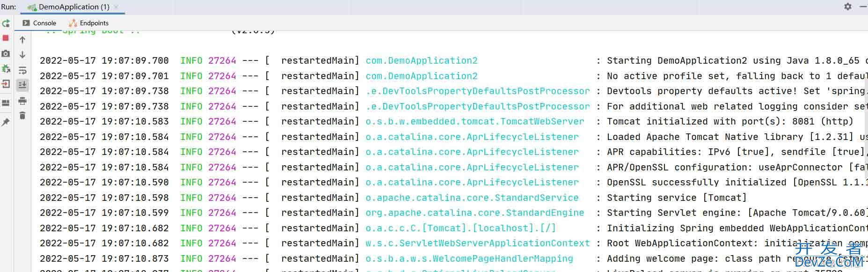
Task: Click the timestamp 2022-05-17 19:07:09.701
Action: (x=104, y=76)
